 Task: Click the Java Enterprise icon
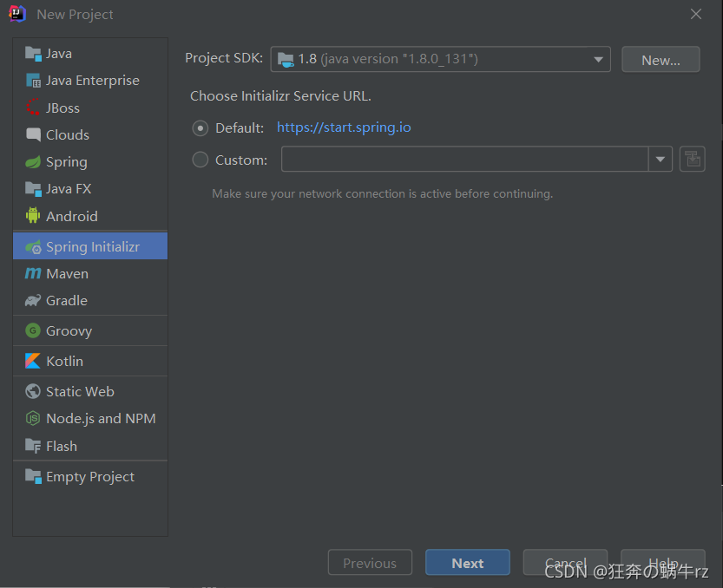(x=33, y=81)
